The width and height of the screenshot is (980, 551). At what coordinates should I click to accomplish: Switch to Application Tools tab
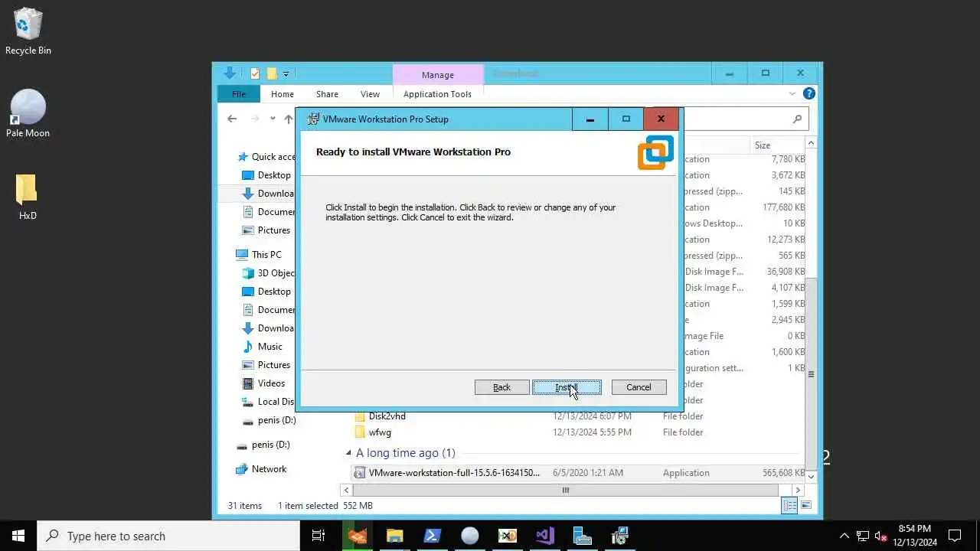pos(437,94)
